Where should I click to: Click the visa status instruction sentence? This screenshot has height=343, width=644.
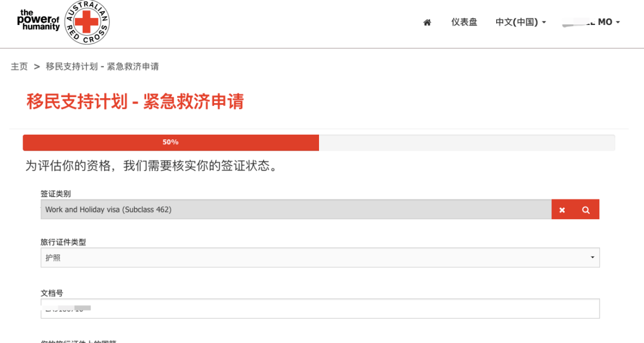151,166
